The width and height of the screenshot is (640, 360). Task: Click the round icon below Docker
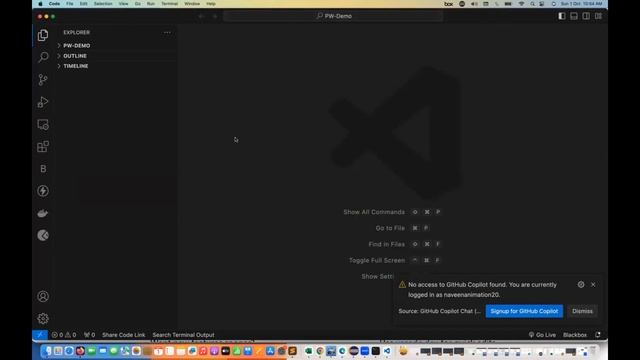pyautogui.click(x=43, y=235)
